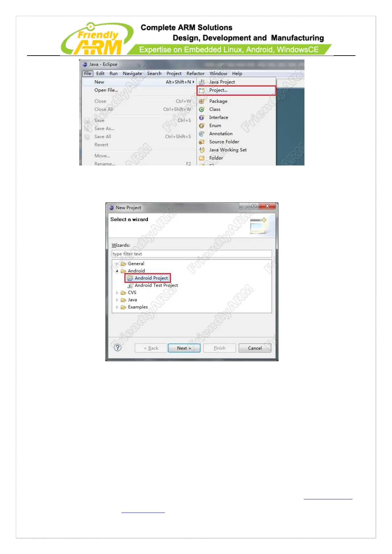Open the Refactor menu

(x=196, y=73)
